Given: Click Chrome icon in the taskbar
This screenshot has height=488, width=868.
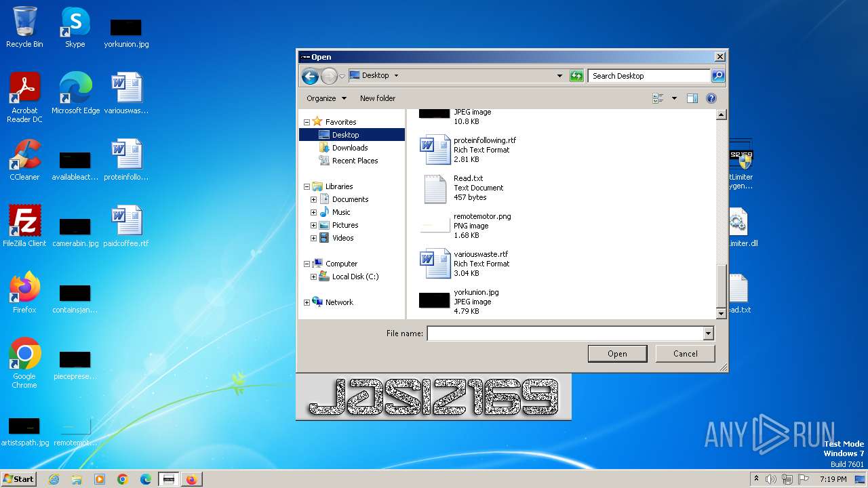Looking at the screenshot, I should [123, 479].
